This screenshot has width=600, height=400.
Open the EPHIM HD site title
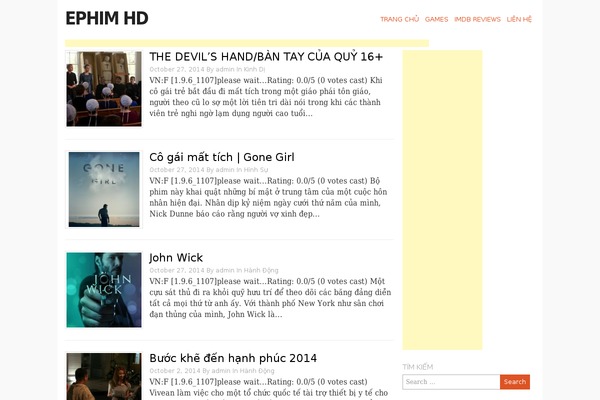[107, 18]
